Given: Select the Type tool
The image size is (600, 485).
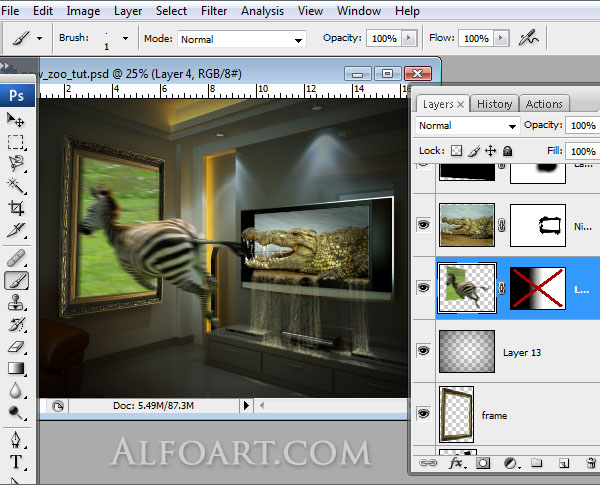Looking at the screenshot, I should pyautogui.click(x=15, y=462).
